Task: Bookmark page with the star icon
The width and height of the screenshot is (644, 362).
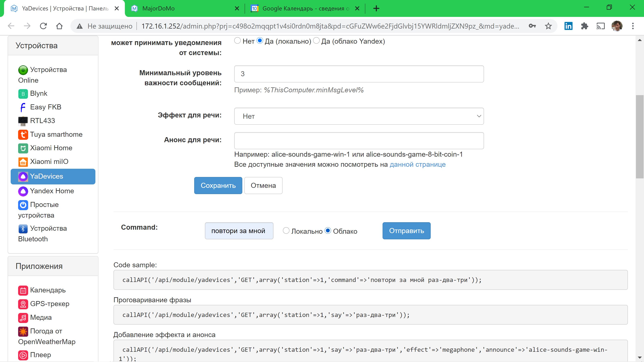Action: pos(548,26)
